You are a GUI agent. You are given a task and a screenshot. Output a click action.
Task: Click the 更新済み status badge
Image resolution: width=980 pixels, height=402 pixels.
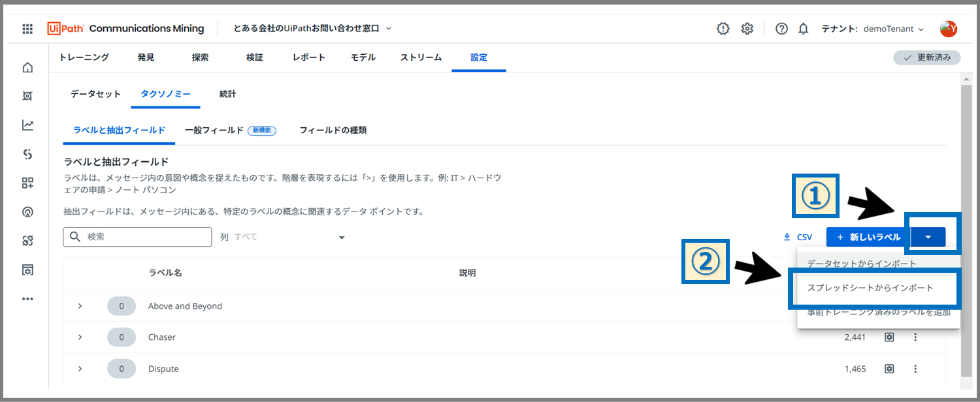click(x=927, y=57)
